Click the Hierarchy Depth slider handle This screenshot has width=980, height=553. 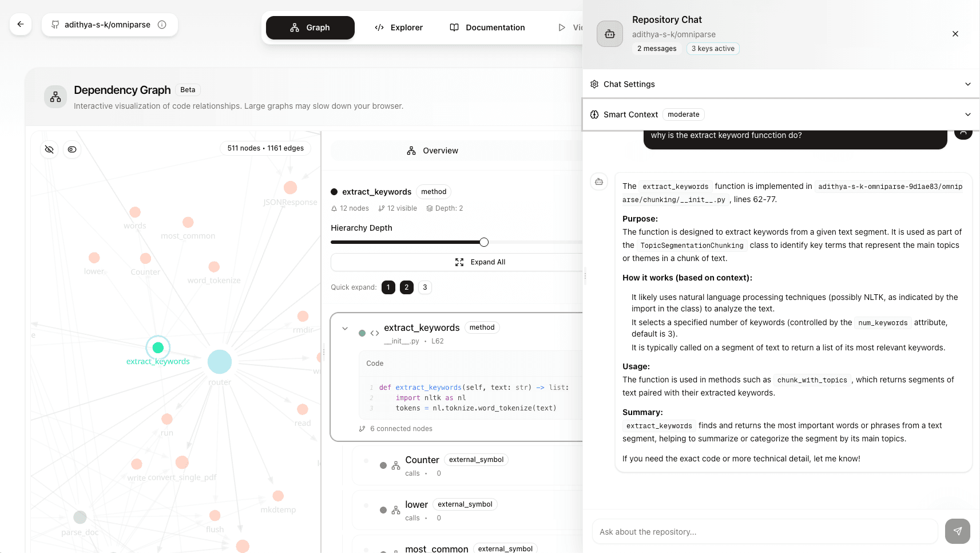[x=484, y=242]
